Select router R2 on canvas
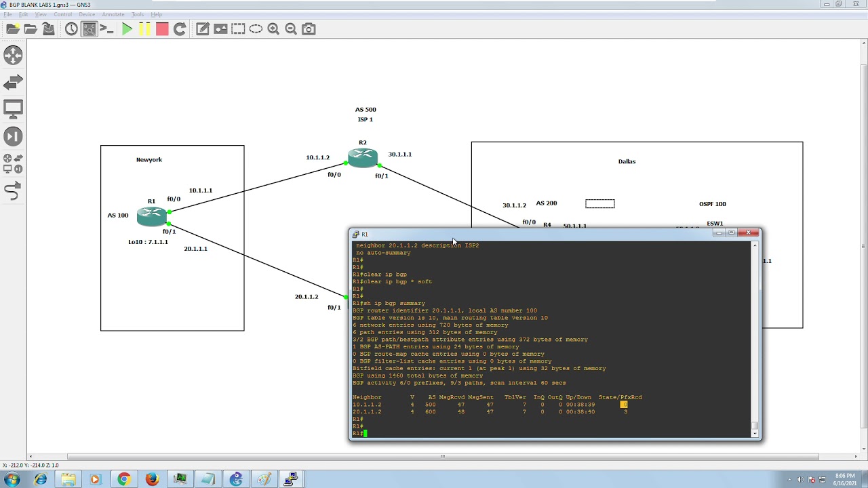 tap(363, 157)
